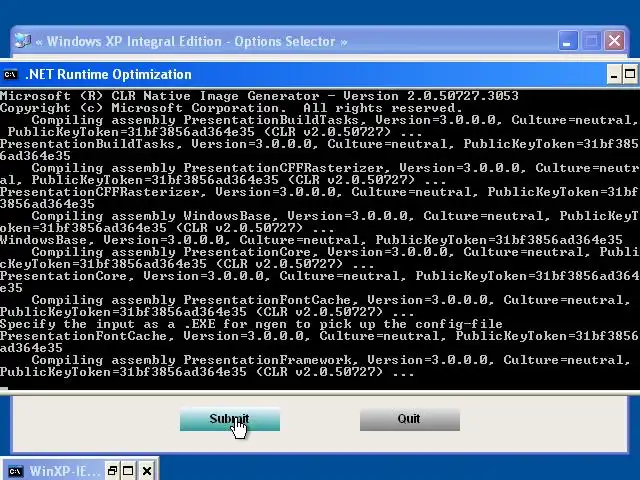Screen dimensions: 640x480
Task: Click the 'Microsoft (R) CLR Native Image Generator' line
Action: tap(259, 96)
